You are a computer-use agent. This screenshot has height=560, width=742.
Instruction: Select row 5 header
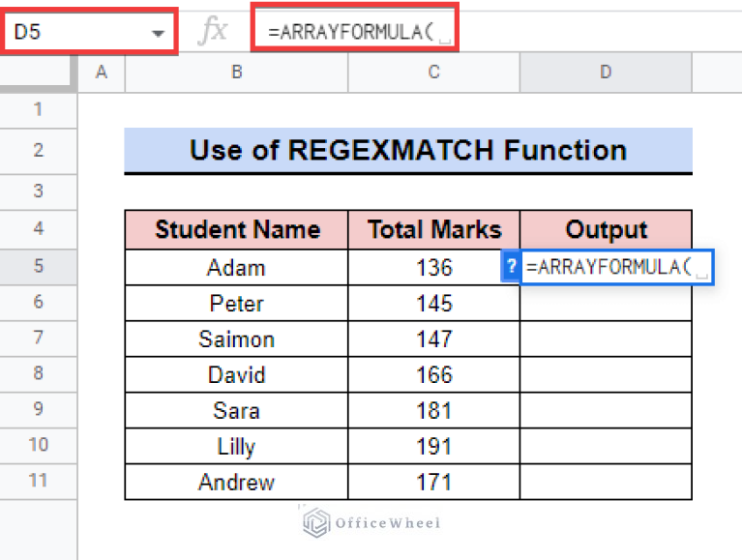tap(39, 266)
